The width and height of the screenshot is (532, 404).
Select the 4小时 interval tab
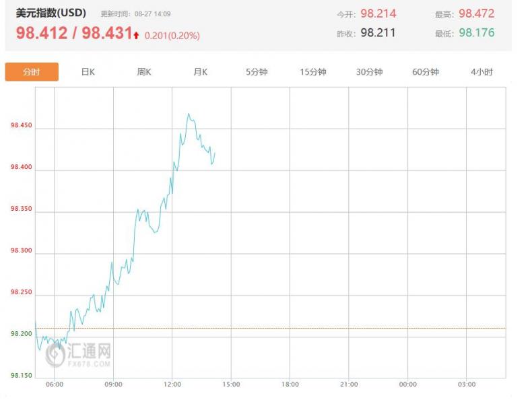pos(481,72)
